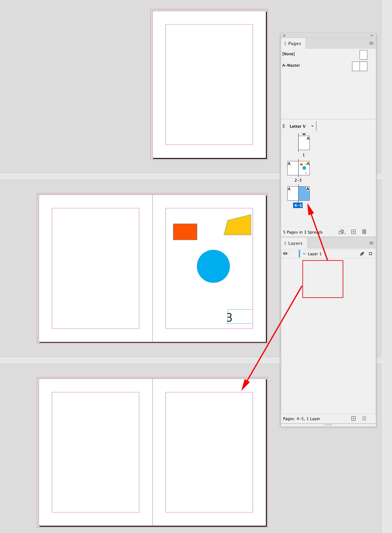The height and width of the screenshot is (533, 392).
Task: Click the Layers tab
Action: pyautogui.click(x=295, y=243)
